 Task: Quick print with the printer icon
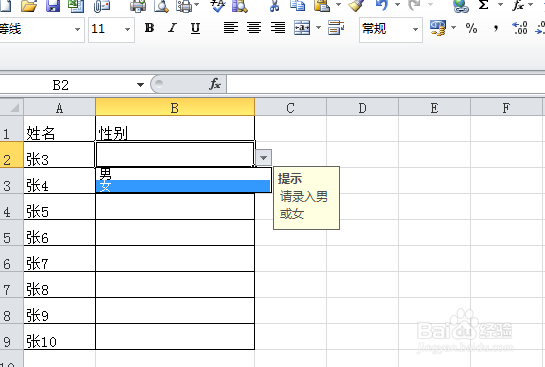(x=138, y=6)
